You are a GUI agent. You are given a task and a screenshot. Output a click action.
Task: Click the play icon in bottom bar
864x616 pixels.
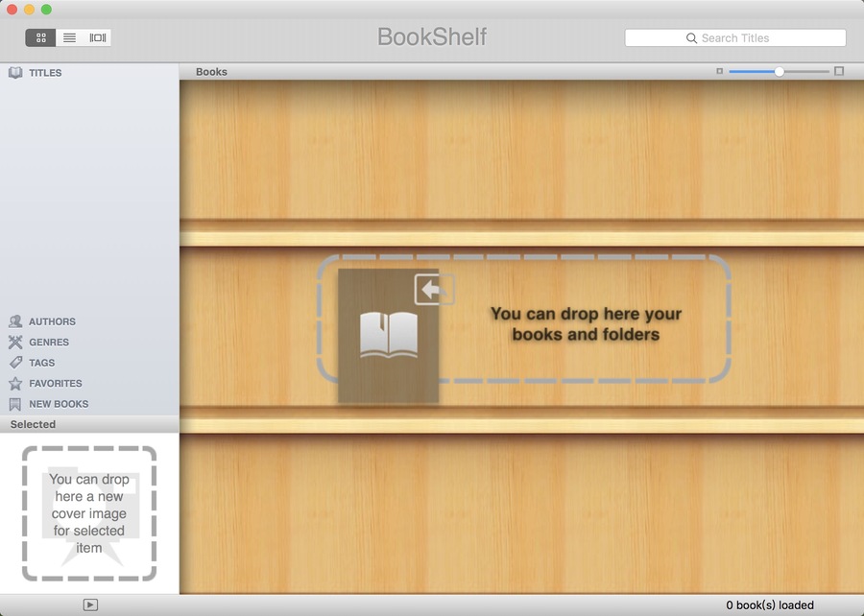coord(90,604)
